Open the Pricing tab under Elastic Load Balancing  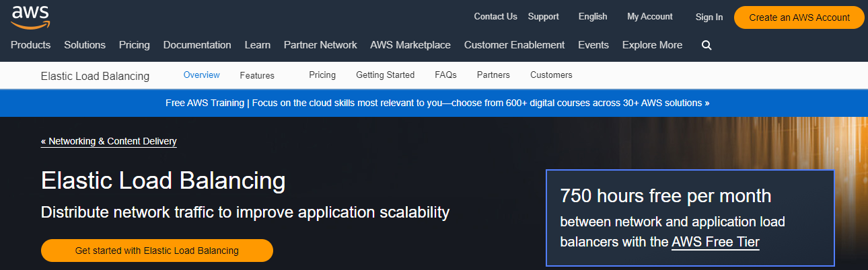pos(322,75)
